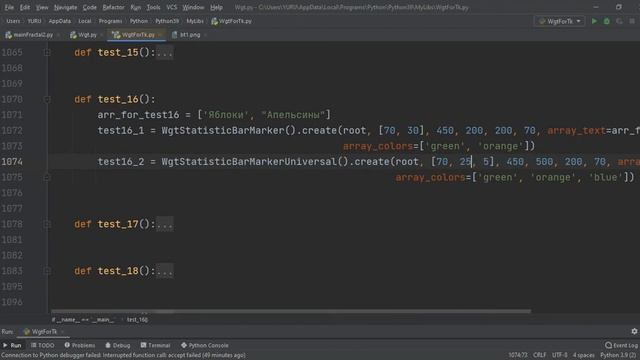Open the File menu
This screenshot has width=640, height=360.
pos(9,7)
